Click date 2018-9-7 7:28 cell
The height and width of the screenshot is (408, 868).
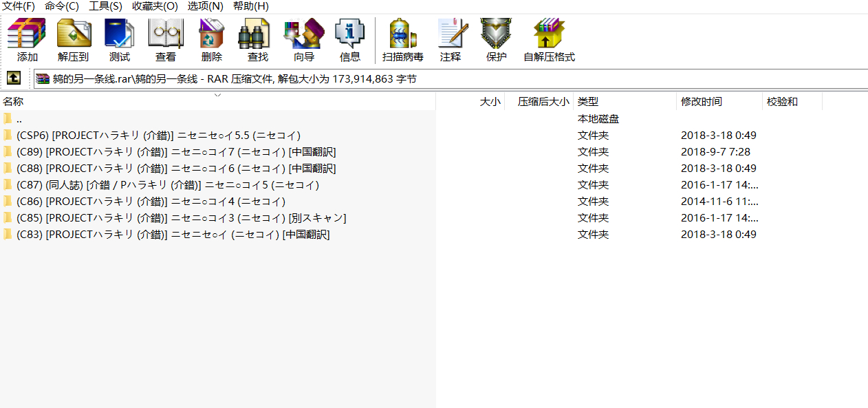715,152
